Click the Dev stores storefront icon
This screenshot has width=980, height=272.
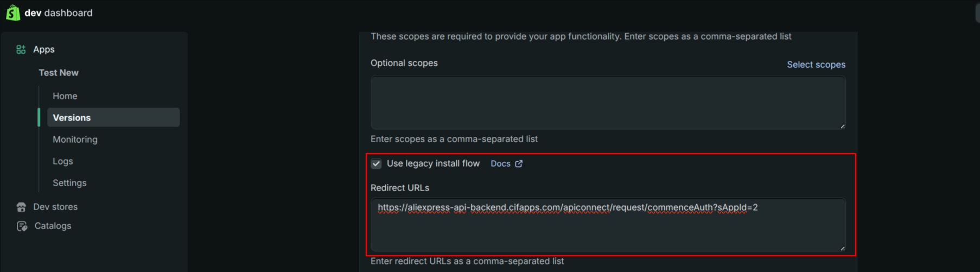[x=21, y=207]
